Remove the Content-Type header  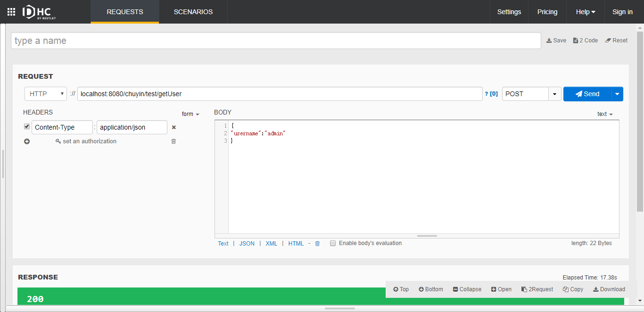(173, 127)
